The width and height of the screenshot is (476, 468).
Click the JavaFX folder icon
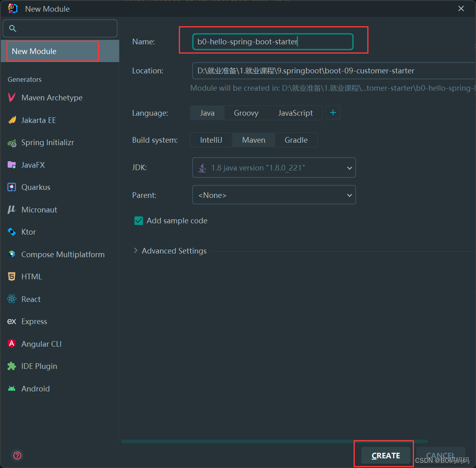point(12,165)
